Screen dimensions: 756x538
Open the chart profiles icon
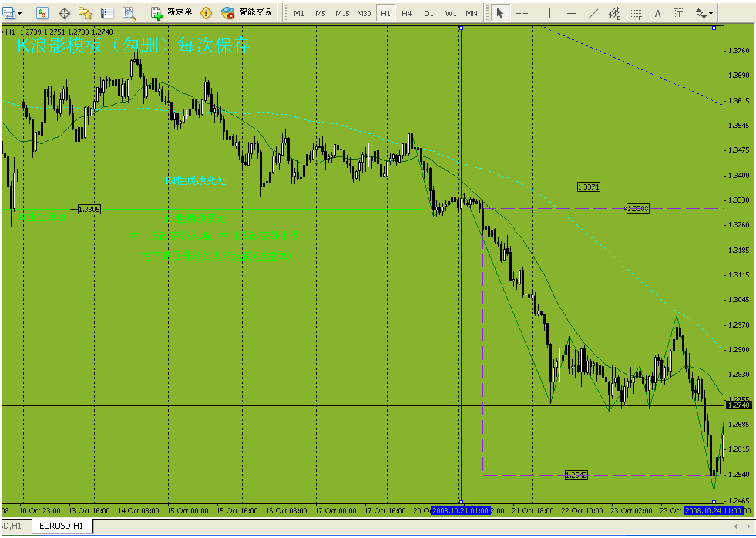(8, 13)
